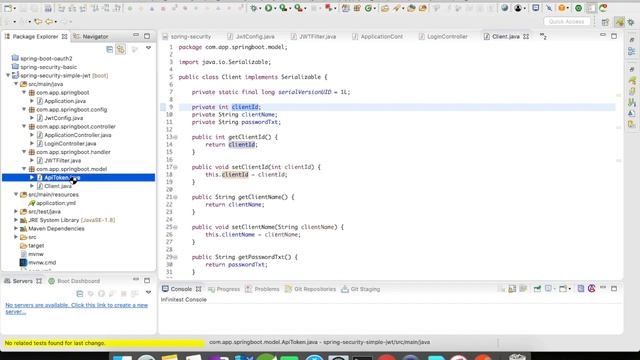Collapse the spring-security-simple-jwt project

click(x=8, y=76)
